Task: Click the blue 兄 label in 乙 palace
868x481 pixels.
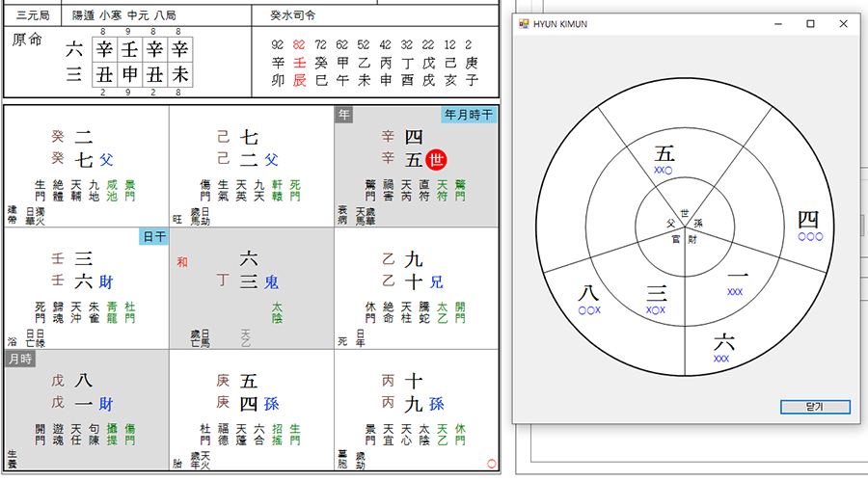Action: [437, 282]
